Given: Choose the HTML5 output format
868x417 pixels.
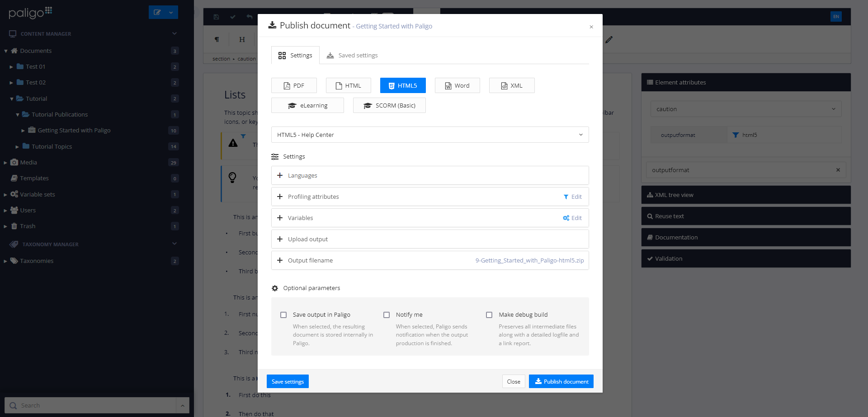Looking at the screenshot, I should 403,85.
